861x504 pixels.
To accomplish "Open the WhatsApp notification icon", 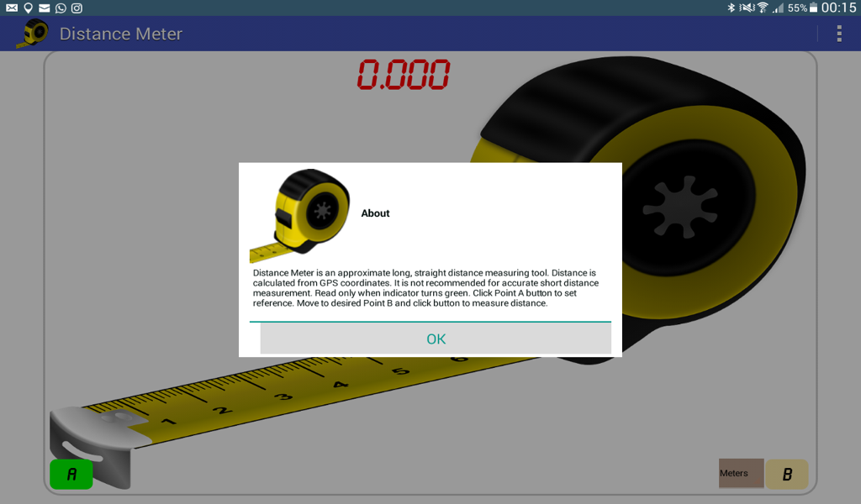I will click(61, 8).
